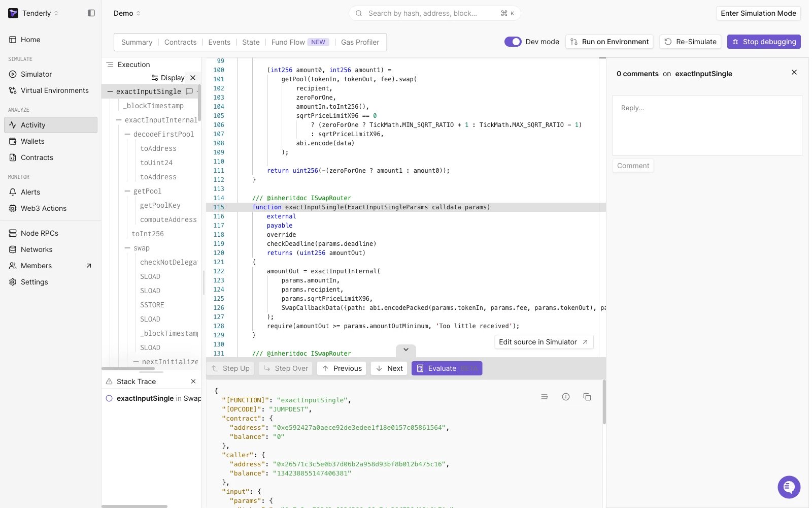812x508 pixels.
Task: Collapse the decodeFirstPool tree node
Action: tap(127, 134)
